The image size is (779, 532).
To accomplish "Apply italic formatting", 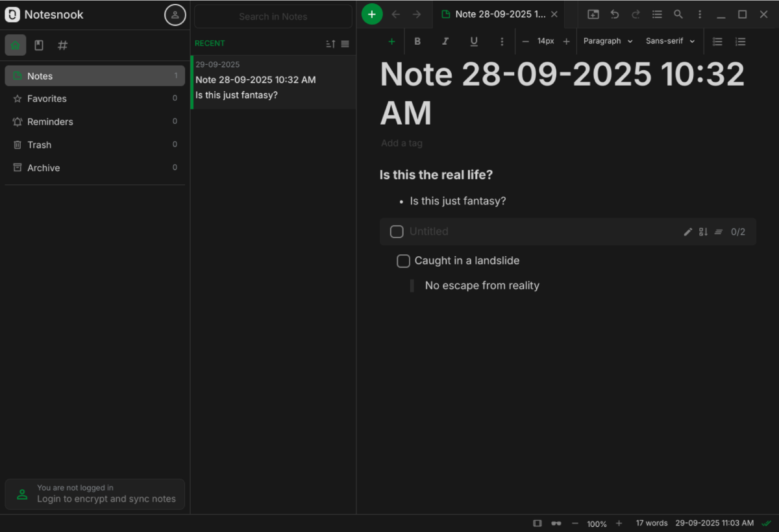I will tap(445, 42).
